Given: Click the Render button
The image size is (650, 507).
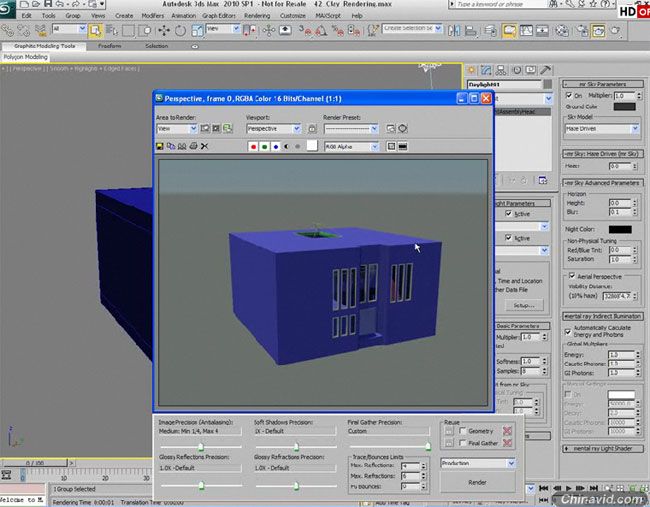Looking at the screenshot, I should [478, 483].
